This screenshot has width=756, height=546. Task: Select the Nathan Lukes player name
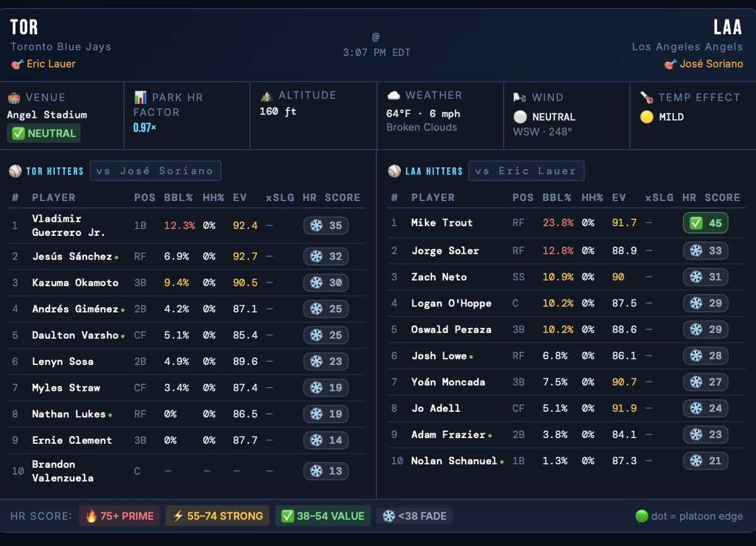pyautogui.click(x=69, y=414)
